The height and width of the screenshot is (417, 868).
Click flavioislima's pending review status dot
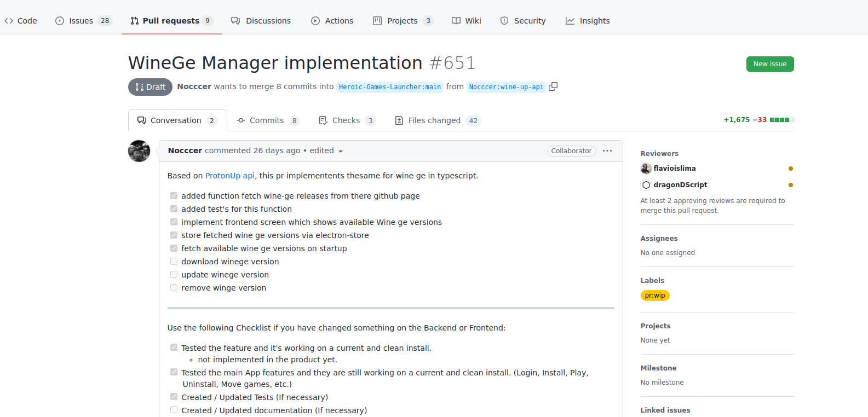(x=791, y=169)
